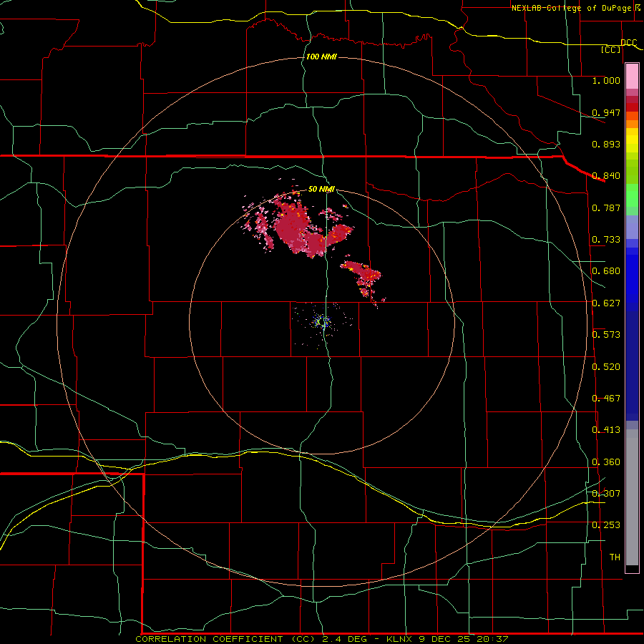Click the 50 NMI range ring label
The image size is (644, 644).
[321, 189]
